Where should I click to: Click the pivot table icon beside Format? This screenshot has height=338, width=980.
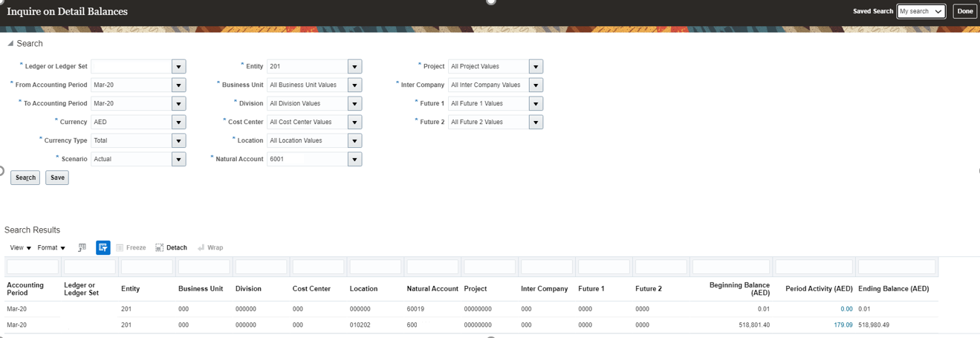(82, 247)
